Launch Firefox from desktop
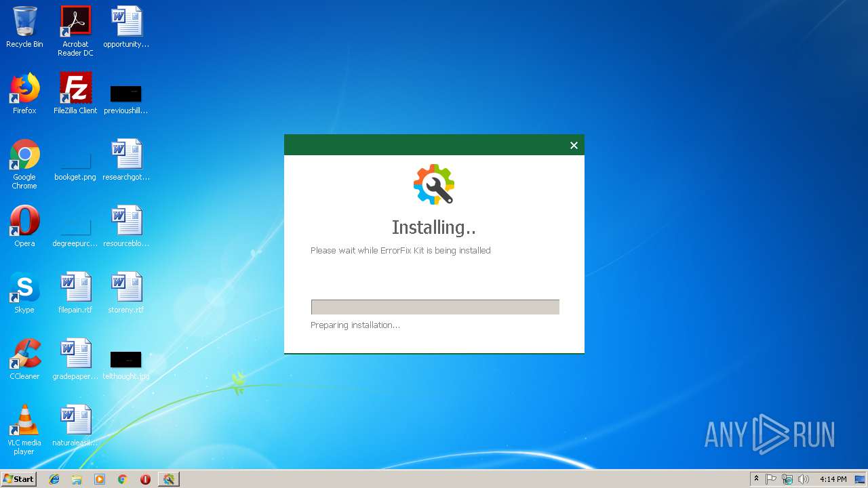 click(24, 94)
